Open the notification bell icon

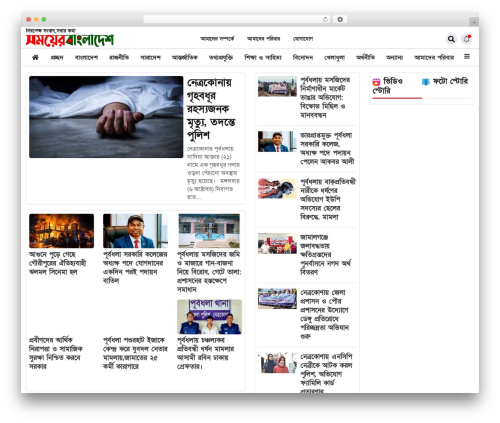(467, 39)
